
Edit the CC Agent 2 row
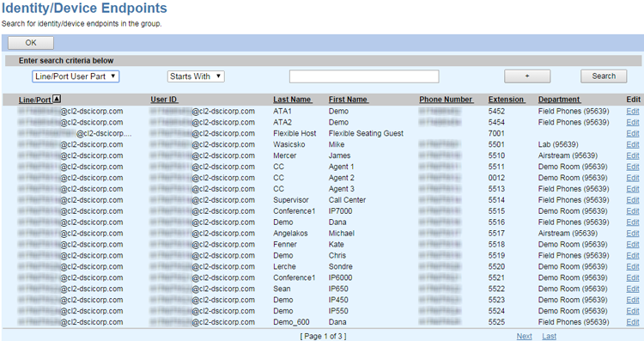(633, 178)
